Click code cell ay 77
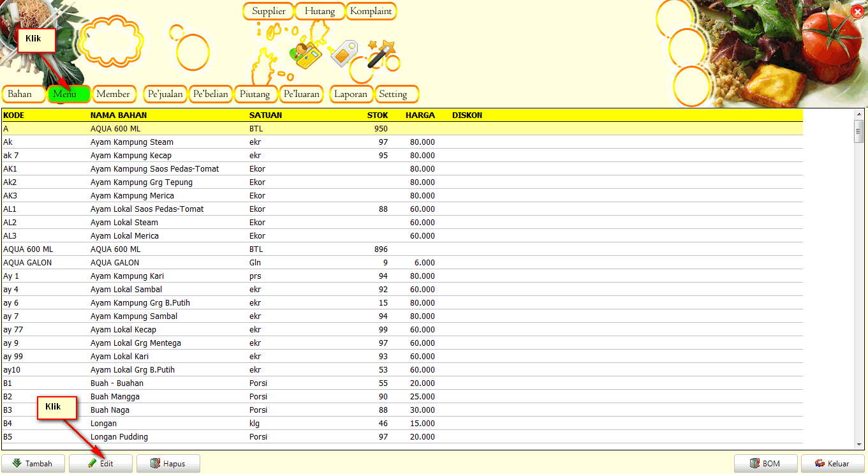This screenshot has height=474, width=868. (13, 330)
